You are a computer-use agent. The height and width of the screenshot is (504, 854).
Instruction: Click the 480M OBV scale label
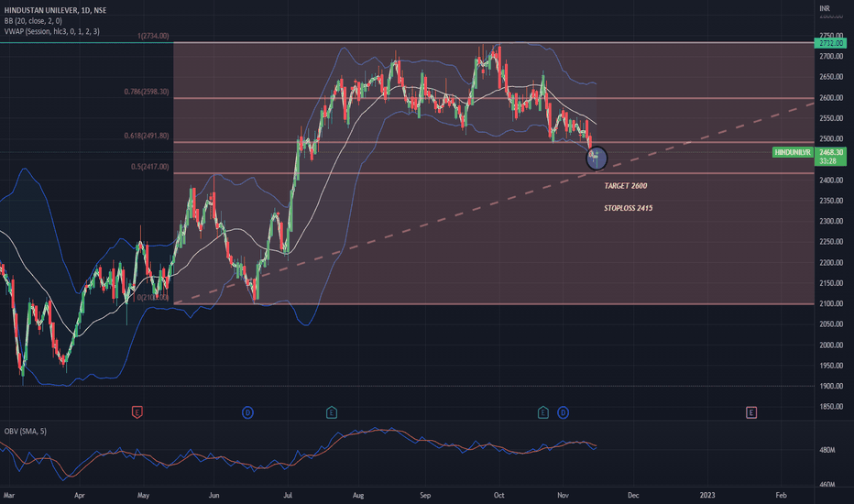(827, 450)
